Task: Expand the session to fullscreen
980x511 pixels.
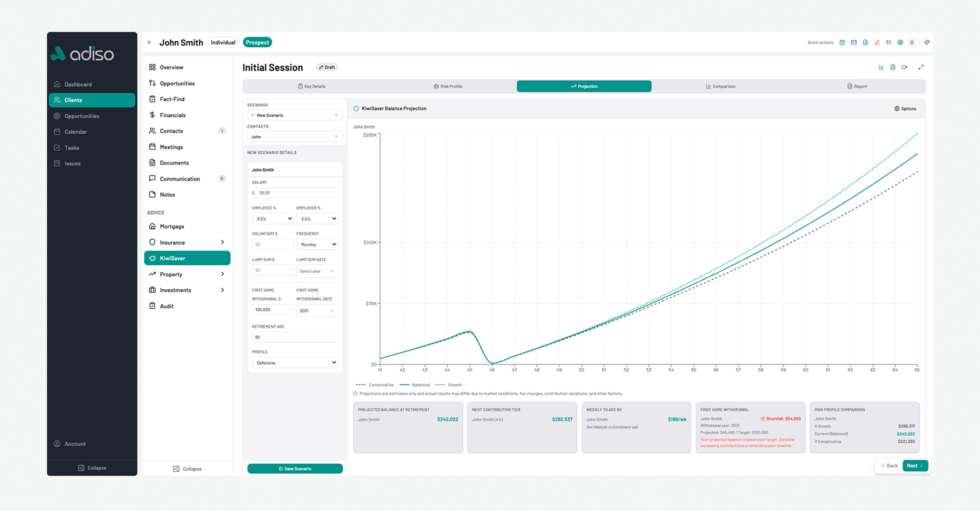Action: (x=922, y=67)
